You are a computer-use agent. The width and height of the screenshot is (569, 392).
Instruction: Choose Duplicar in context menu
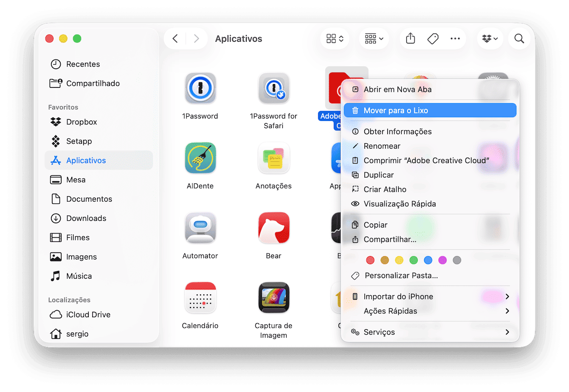(430, 175)
